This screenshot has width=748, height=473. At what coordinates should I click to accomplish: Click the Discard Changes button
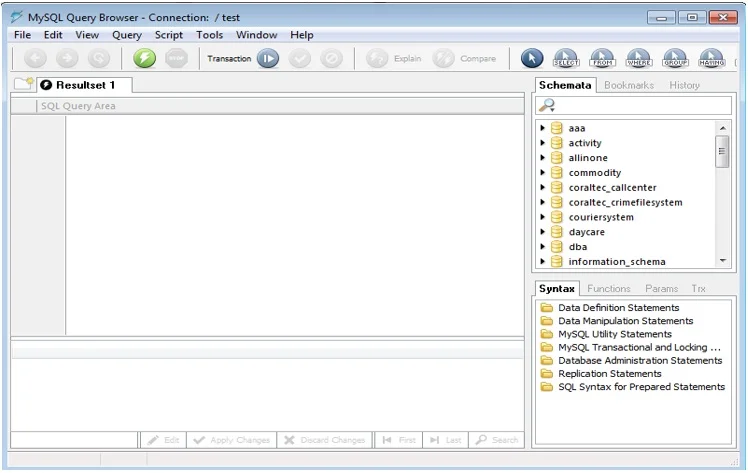coord(325,440)
